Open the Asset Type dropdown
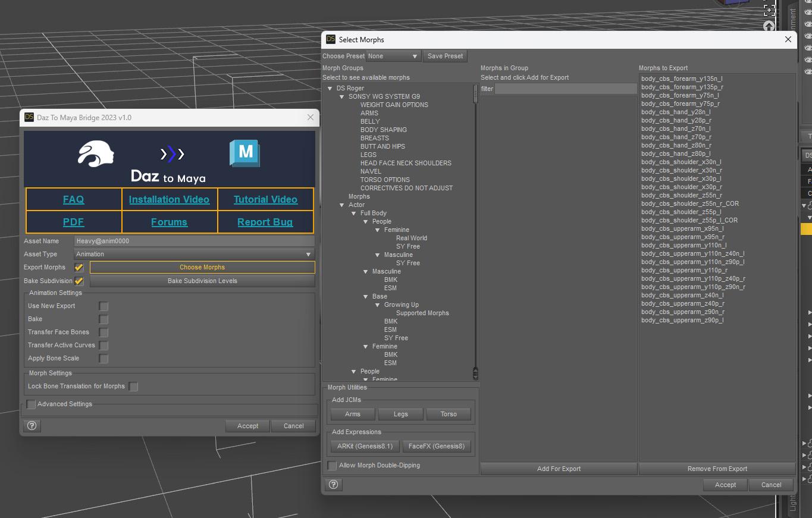This screenshot has width=812, height=518. pyautogui.click(x=194, y=254)
